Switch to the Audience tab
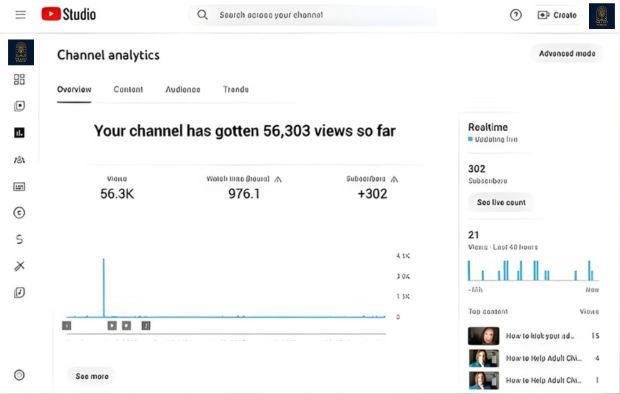The image size is (620, 394). [183, 89]
